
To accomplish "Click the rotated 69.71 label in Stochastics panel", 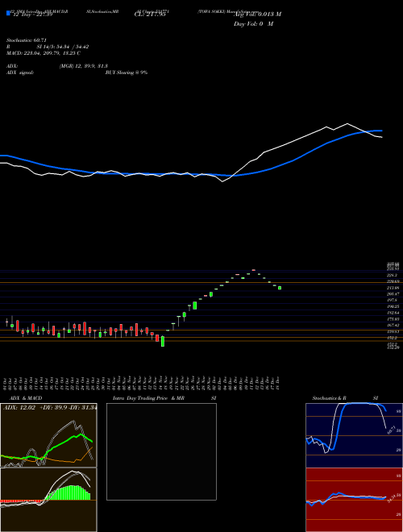I will (390, 430).
